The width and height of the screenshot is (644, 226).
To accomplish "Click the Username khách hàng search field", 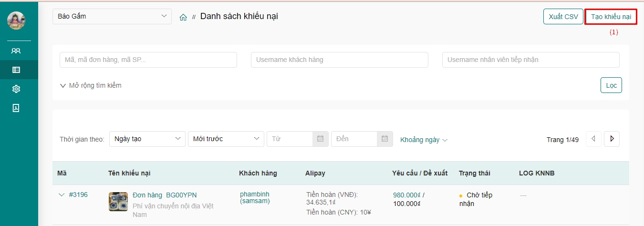I will (x=339, y=60).
